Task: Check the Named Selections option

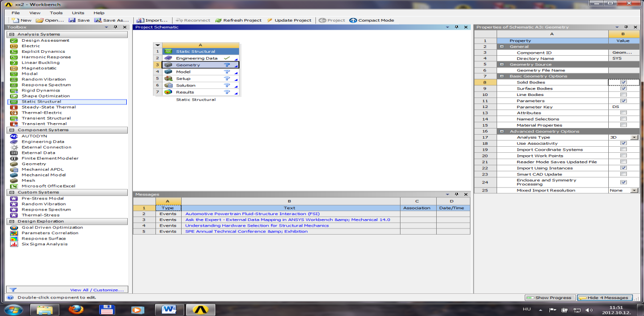Action: [x=623, y=119]
